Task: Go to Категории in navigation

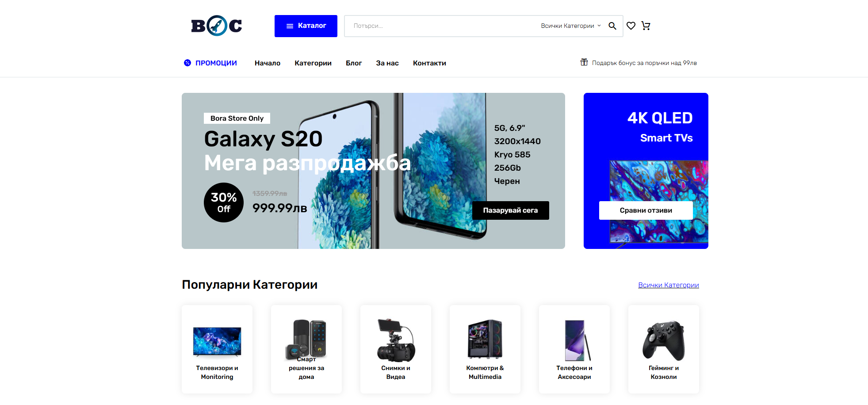Action: tap(313, 63)
